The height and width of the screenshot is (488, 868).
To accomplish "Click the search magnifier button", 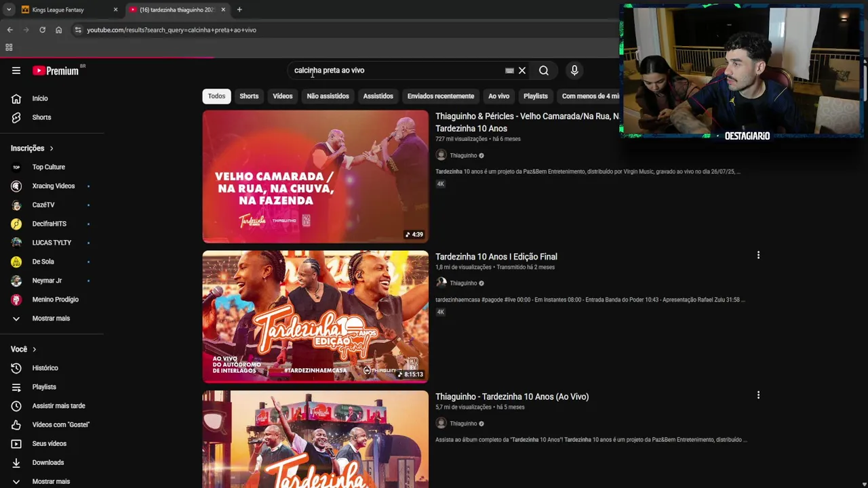I will (x=544, y=70).
